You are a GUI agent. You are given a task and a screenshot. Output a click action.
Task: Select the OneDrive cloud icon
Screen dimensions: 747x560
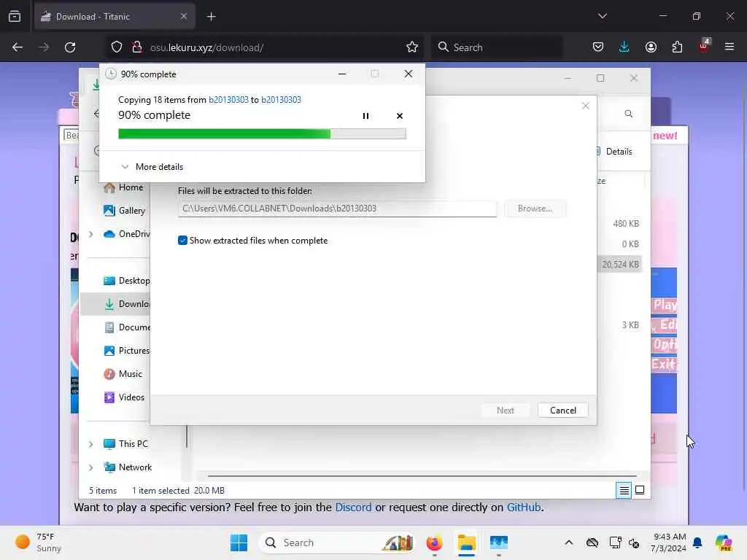click(109, 234)
